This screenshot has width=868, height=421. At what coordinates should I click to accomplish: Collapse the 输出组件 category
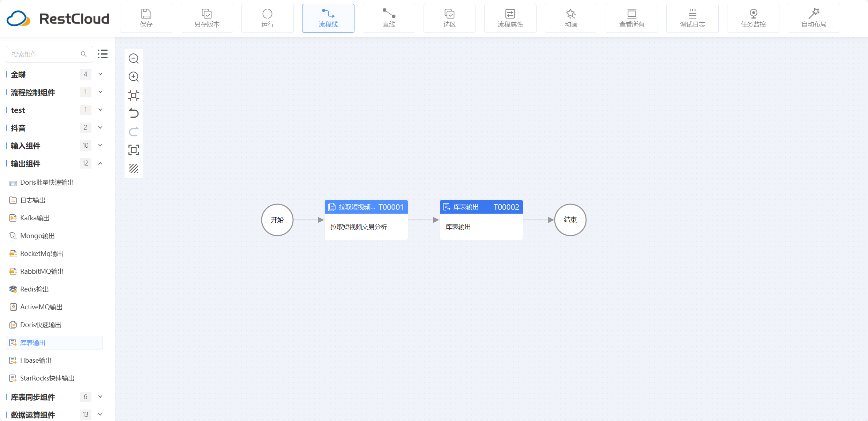point(100,163)
